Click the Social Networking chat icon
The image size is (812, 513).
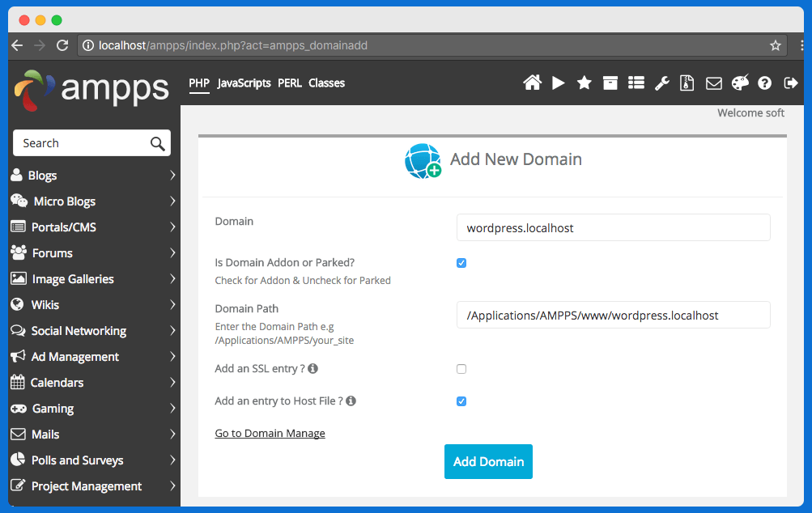18,330
